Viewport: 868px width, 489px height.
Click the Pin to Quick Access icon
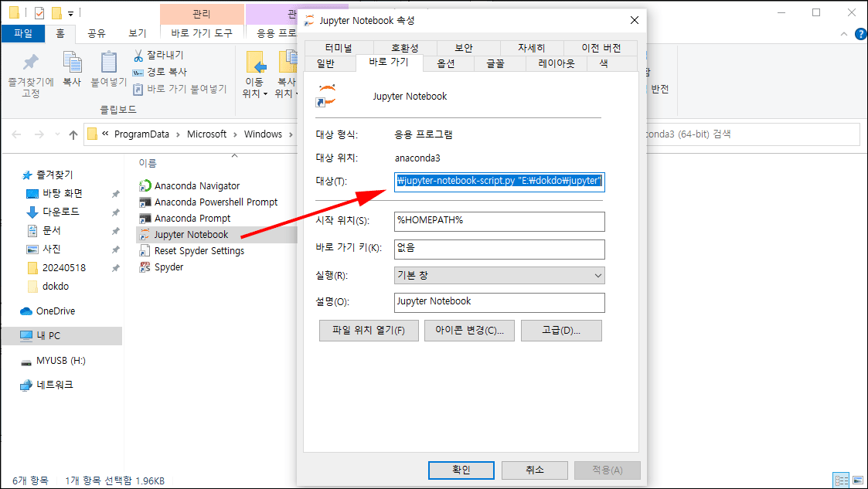[x=30, y=63]
